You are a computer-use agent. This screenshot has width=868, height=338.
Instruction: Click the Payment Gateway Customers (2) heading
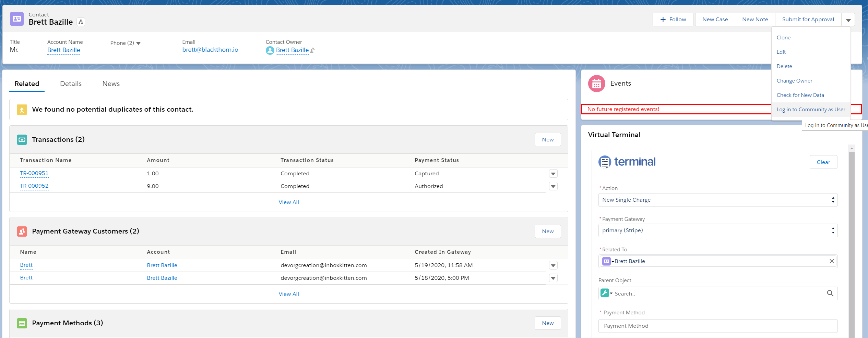85,231
